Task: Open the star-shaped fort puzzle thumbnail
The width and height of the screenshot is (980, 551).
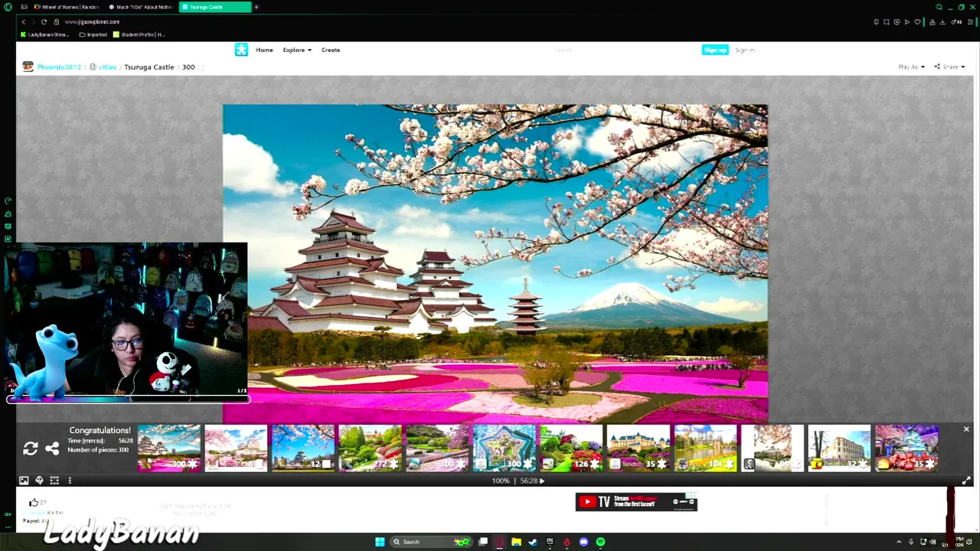Action: click(504, 448)
